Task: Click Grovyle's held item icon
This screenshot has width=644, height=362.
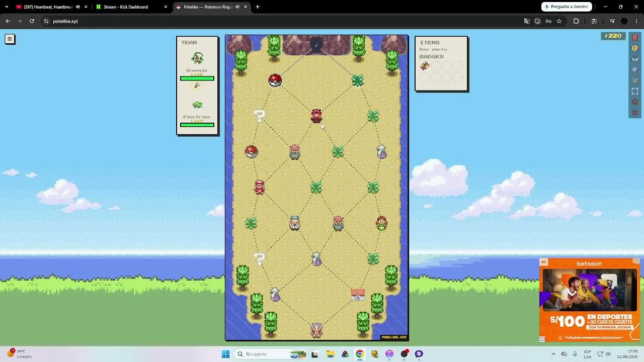Action: click(x=197, y=85)
